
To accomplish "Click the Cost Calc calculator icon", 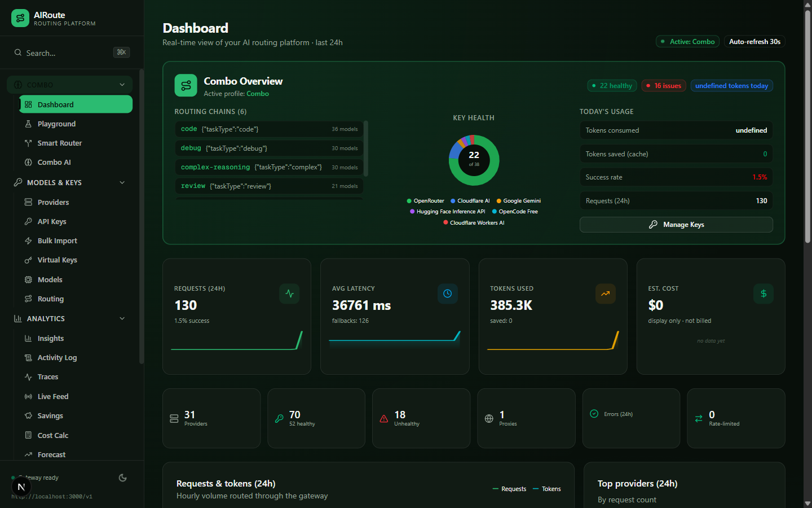I will [28, 435].
